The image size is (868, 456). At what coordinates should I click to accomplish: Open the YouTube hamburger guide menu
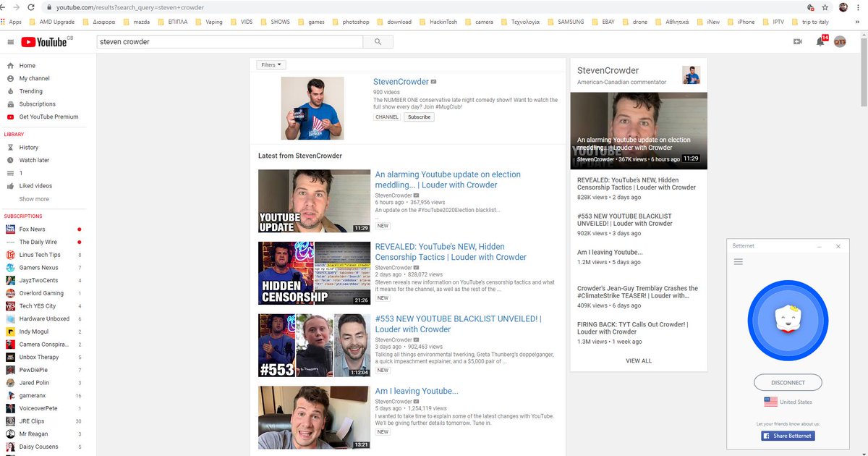tap(10, 42)
